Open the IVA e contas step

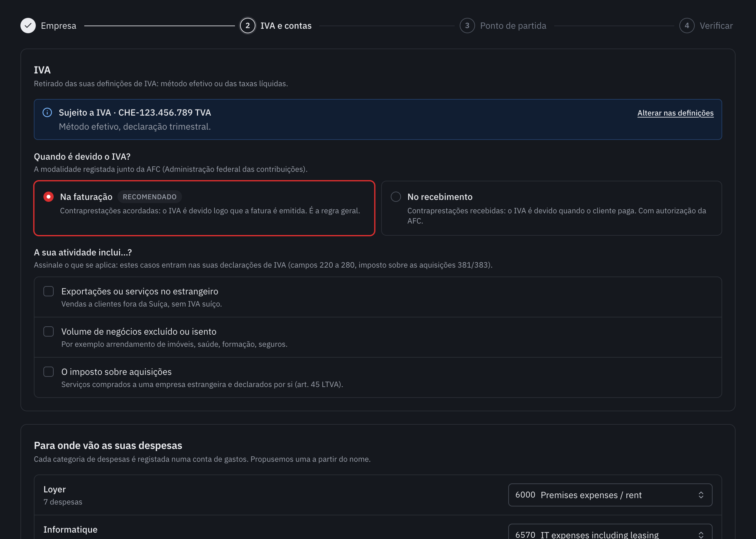286,26
